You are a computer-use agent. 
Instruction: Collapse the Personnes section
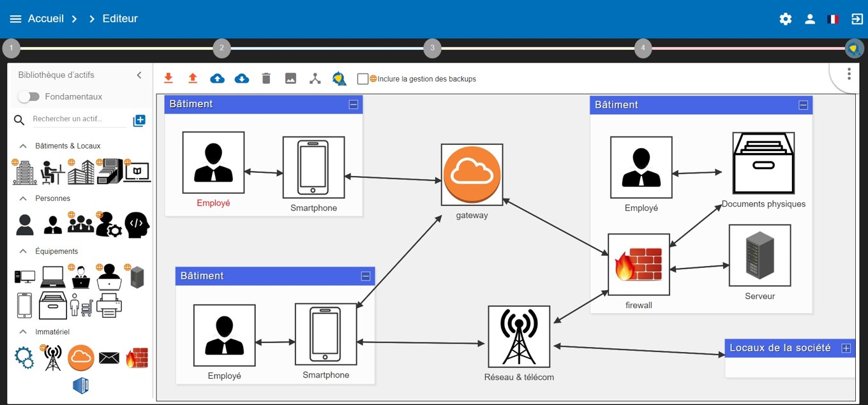23,198
